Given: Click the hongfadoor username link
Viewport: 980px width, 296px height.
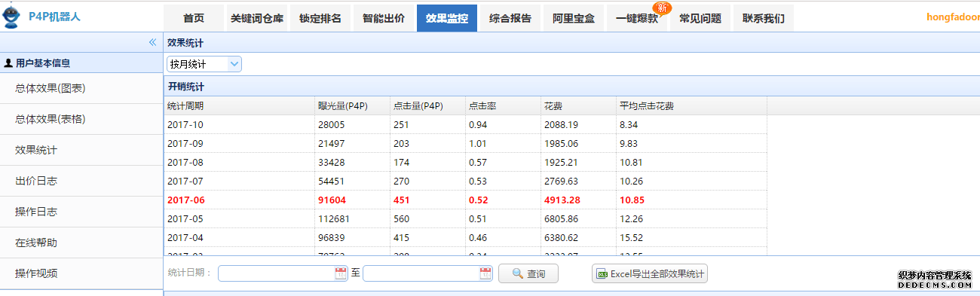Looking at the screenshot, I should click(x=953, y=17).
